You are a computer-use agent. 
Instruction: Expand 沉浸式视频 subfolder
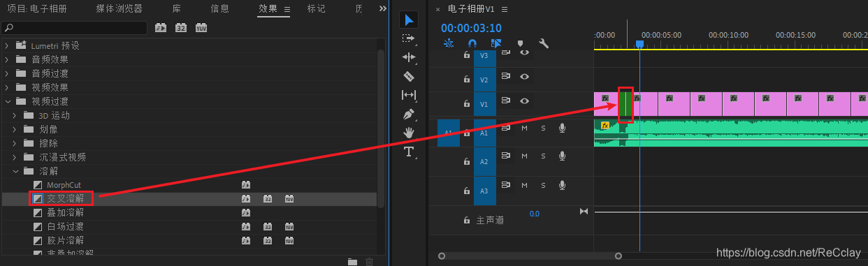point(15,157)
